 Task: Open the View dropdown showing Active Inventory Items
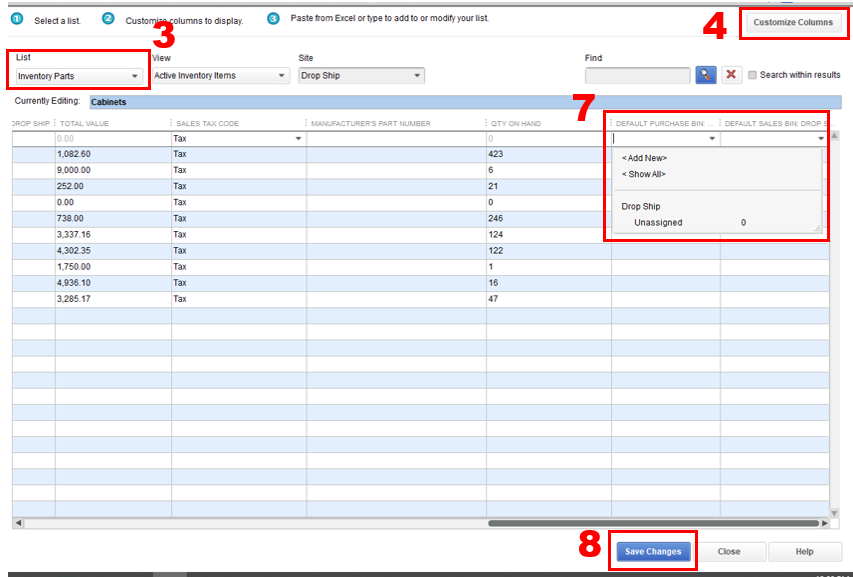(220, 76)
